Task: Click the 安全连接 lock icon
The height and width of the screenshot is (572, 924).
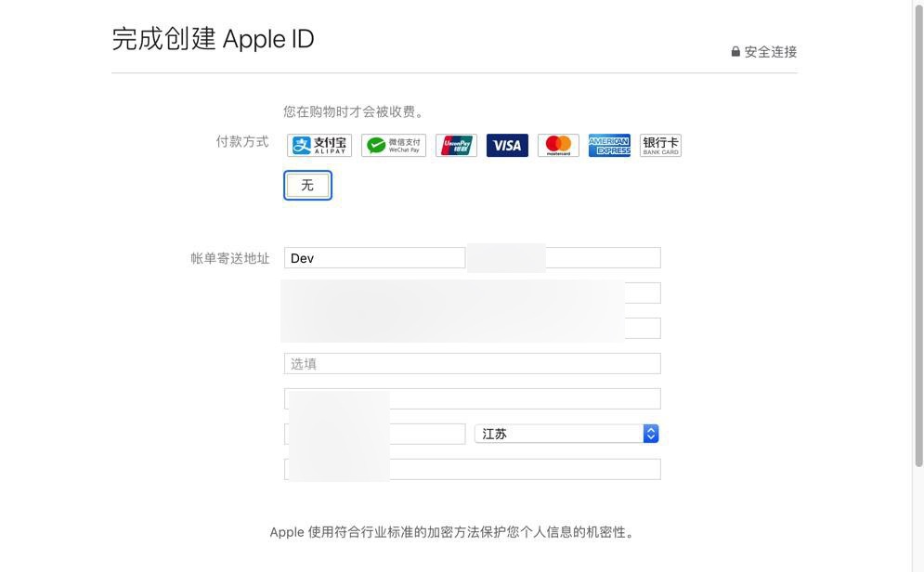Action: pyautogui.click(x=735, y=52)
